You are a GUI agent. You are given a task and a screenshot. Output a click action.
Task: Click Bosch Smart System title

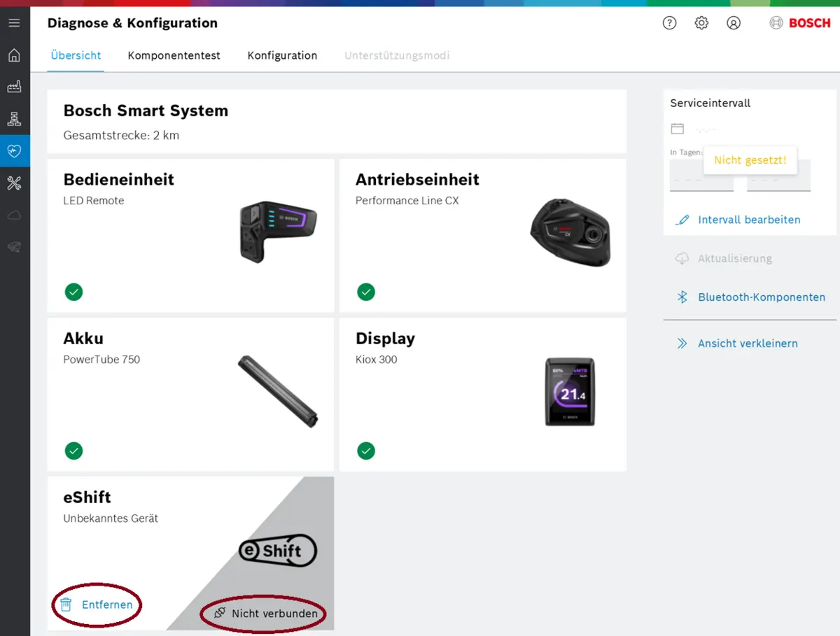point(146,111)
